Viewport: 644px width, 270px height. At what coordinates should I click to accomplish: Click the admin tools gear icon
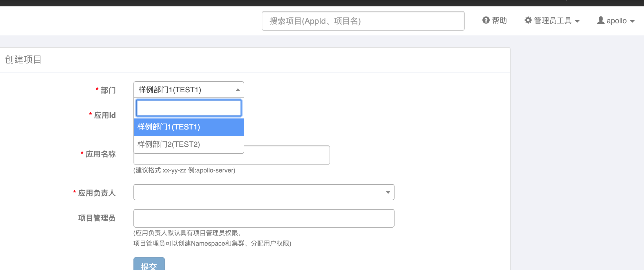tap(528, 20)
